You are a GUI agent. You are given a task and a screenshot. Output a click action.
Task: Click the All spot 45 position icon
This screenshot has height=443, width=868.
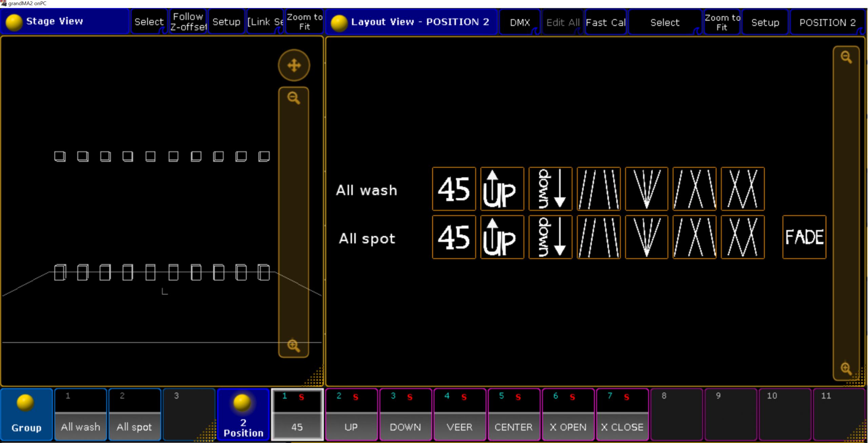(454, 237)
